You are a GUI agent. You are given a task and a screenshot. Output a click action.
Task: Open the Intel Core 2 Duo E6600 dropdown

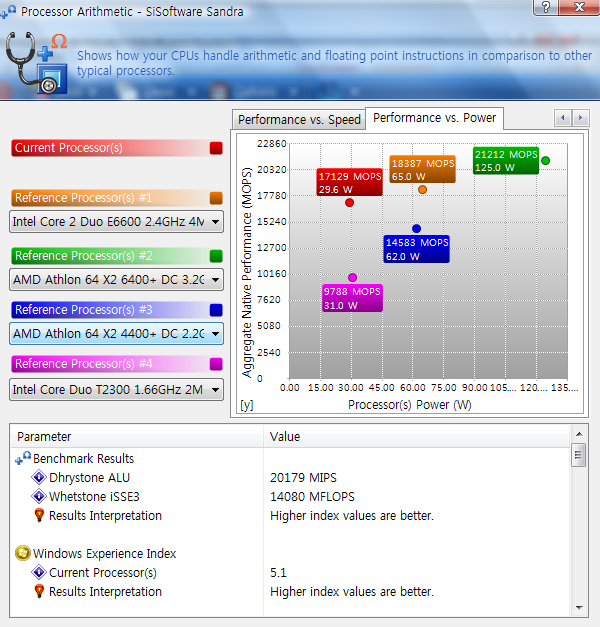coord(116,222)
